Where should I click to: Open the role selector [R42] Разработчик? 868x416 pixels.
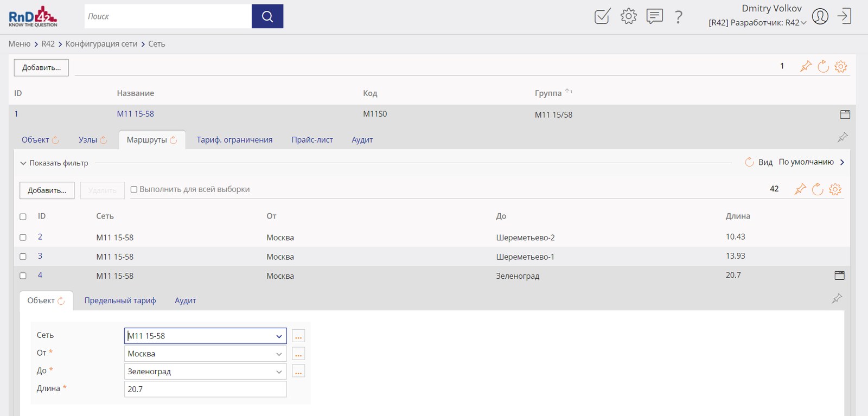click(757, 23)
